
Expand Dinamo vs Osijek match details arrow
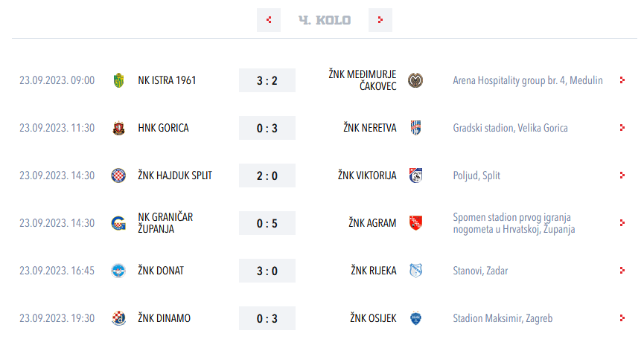[622, 318]
